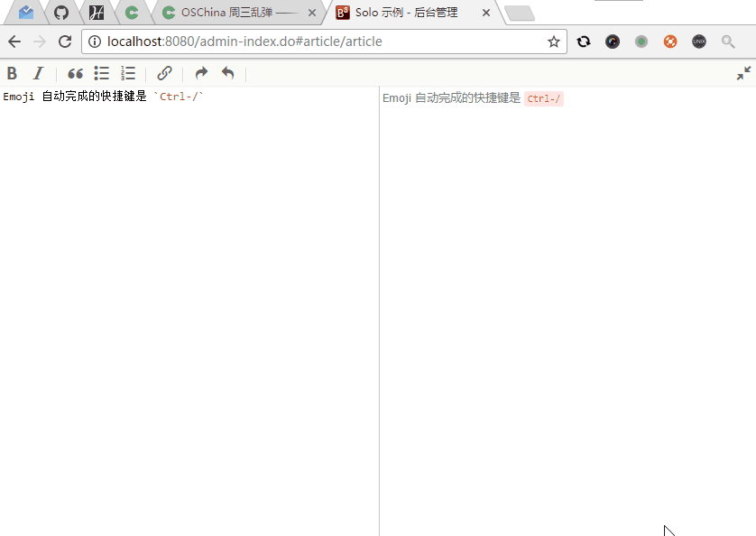Reload the current page
This screenshot has width=756, height=536.
(63, 42)
